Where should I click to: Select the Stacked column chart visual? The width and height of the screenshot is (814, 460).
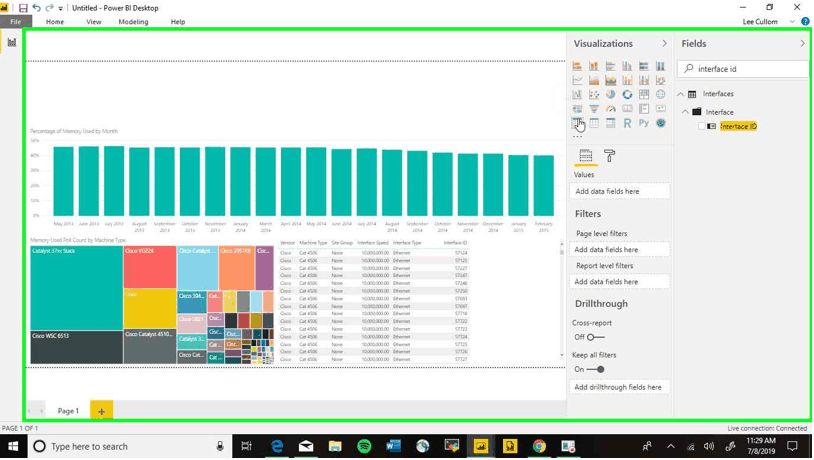click(x=594, y=66)
